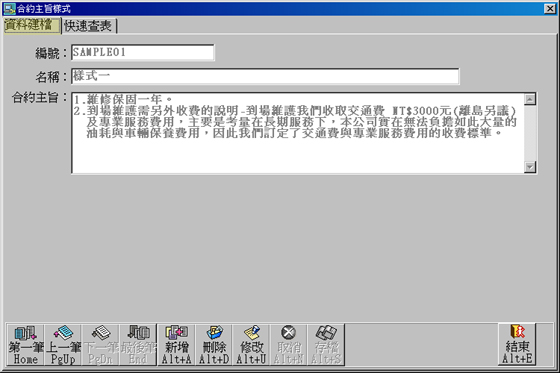Viewport: 560px width, 373px height.
Task: Click the 合約主旨 text area scrollbar track
Action: click(530, 133)
